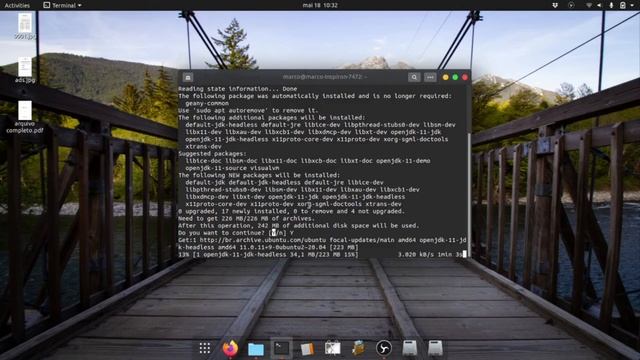Viewport: 640px width, 360px height.
Task: Open the Dropbox tray icon in top bar
Action: click(x=555, y=5)
